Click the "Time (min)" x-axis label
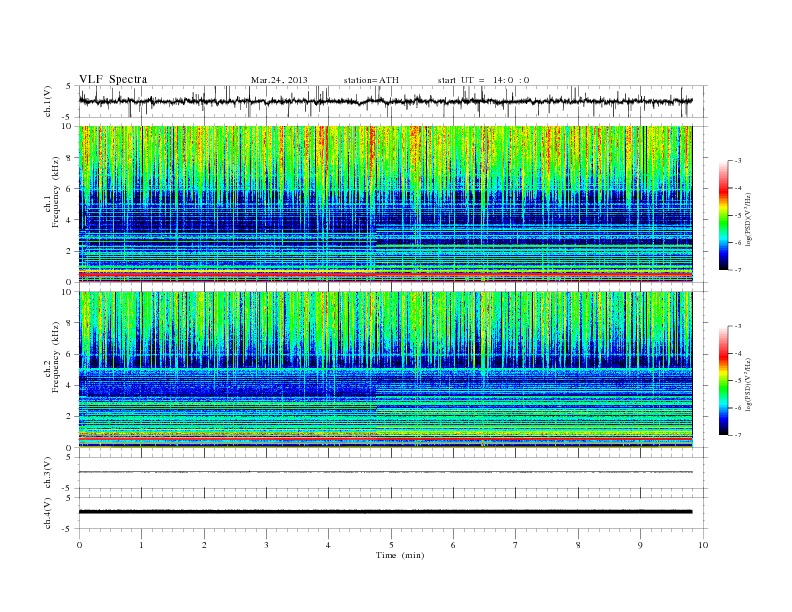The image size is (792, 612). 400,555
